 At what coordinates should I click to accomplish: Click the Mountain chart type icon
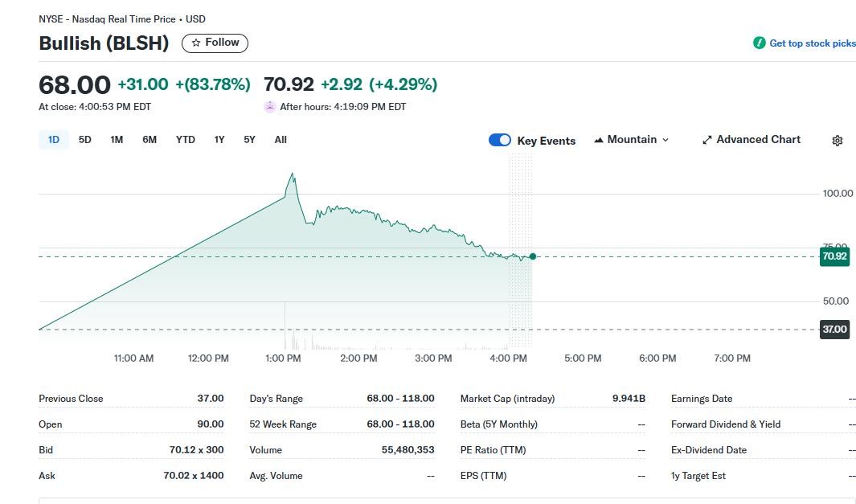(x=599, y=140)
